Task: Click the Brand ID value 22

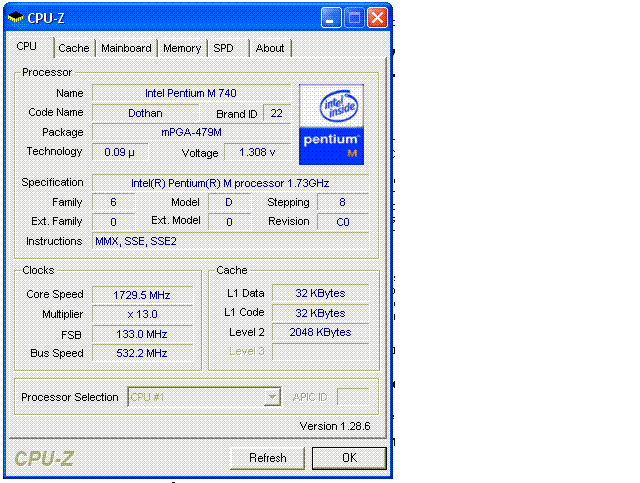Action: coord(277,113)
